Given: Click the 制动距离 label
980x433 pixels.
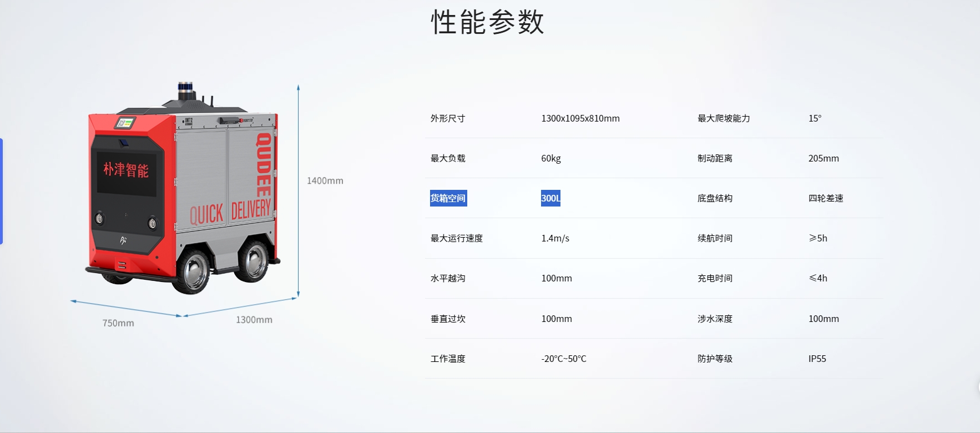Looking at the screenshot, I should tap(715, 158).
